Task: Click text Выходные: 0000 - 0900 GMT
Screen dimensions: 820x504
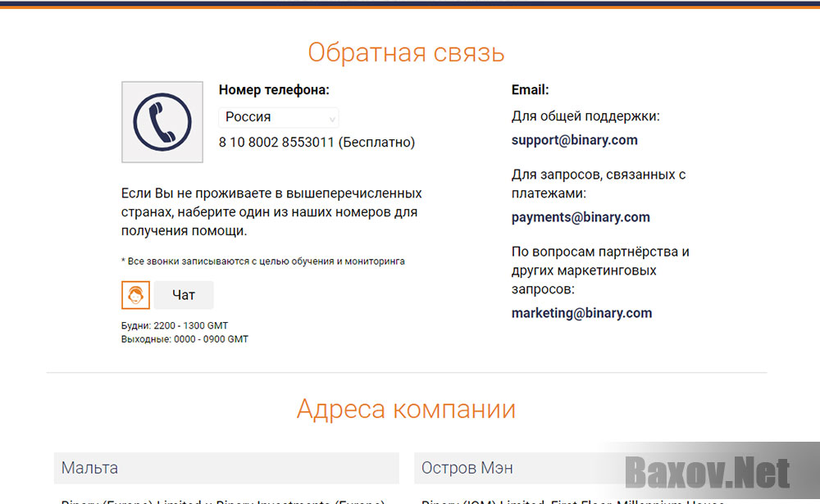Action: coord(184,339)
